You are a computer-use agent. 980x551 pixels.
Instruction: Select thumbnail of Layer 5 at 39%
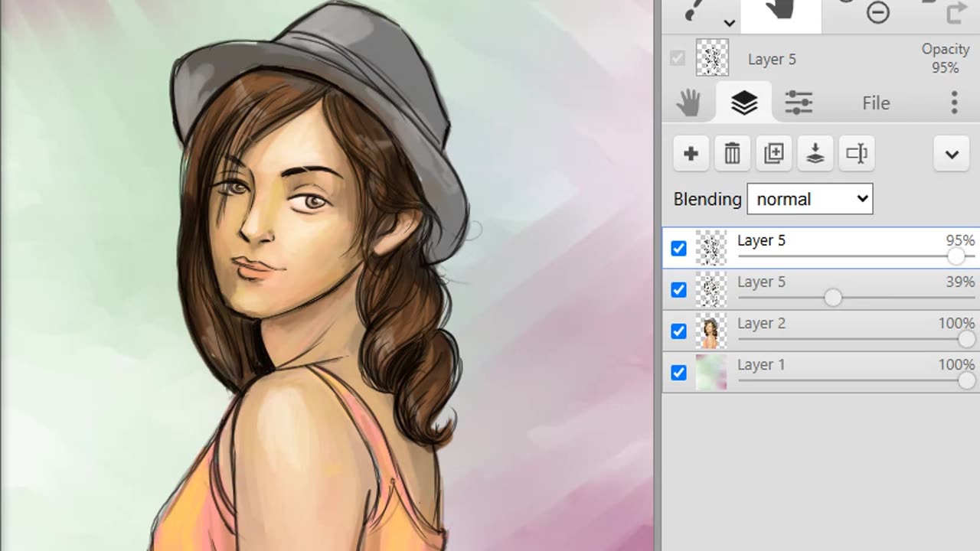point(711,289)
